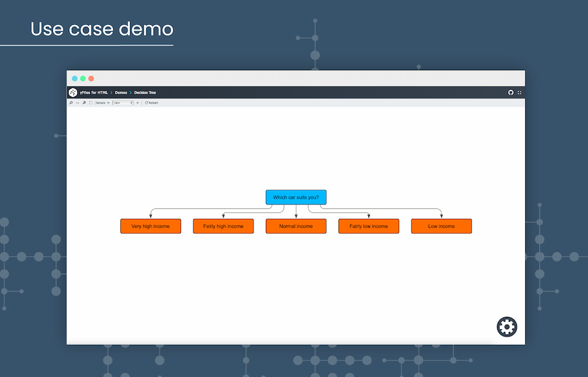Viewport: 588px width, 377px height.
Task: Pick the 'Low income' answer node
Action: pyautogui.click(x=441, y=226)
